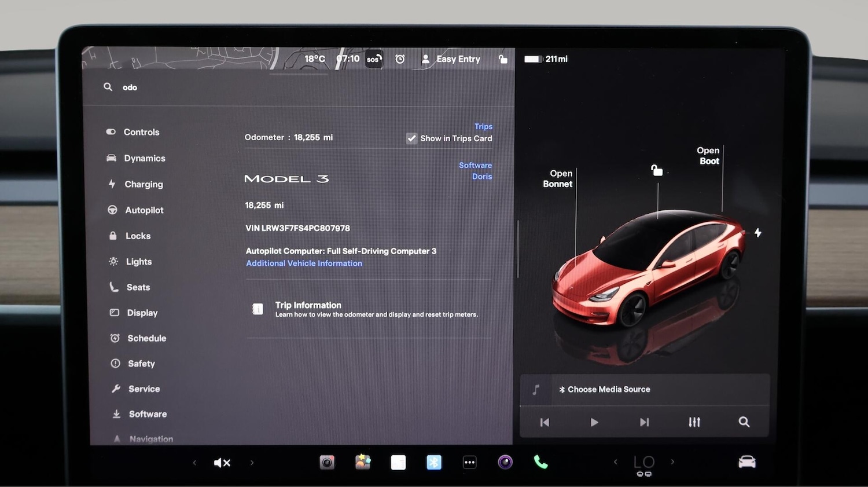Click the Doris vehicle name link
Viewport: 868px width, 487px height.
coord(482,177)
